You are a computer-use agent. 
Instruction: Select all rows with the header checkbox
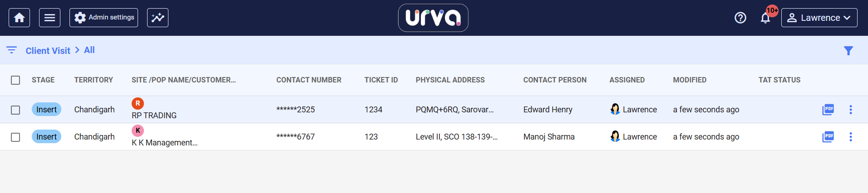pos(15,80)
